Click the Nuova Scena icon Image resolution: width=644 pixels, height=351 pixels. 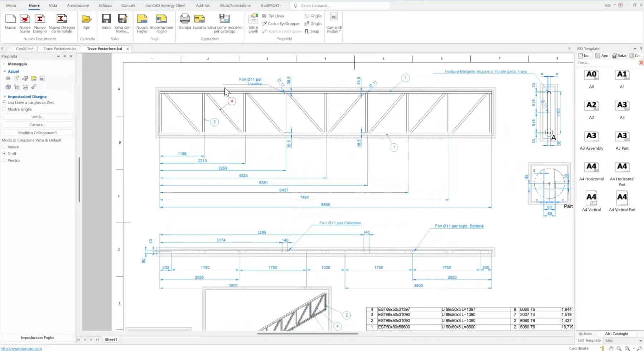click(x=25, y=20)
